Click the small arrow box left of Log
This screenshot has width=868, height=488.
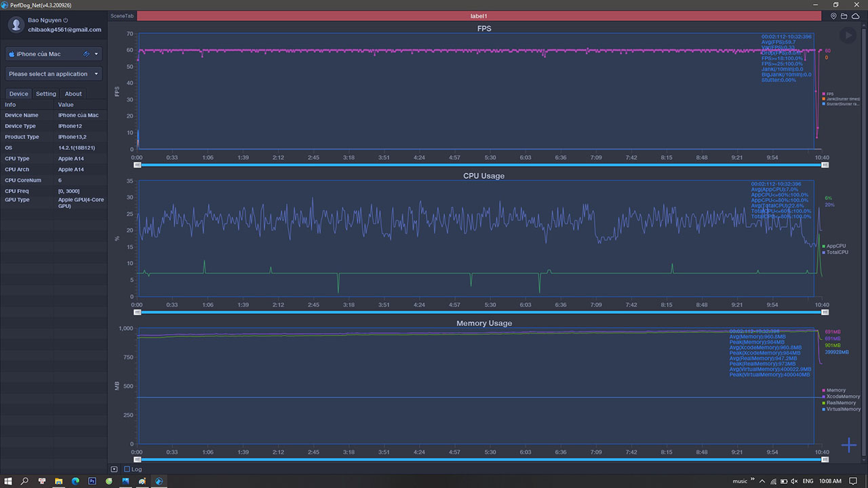coord(114,469)
